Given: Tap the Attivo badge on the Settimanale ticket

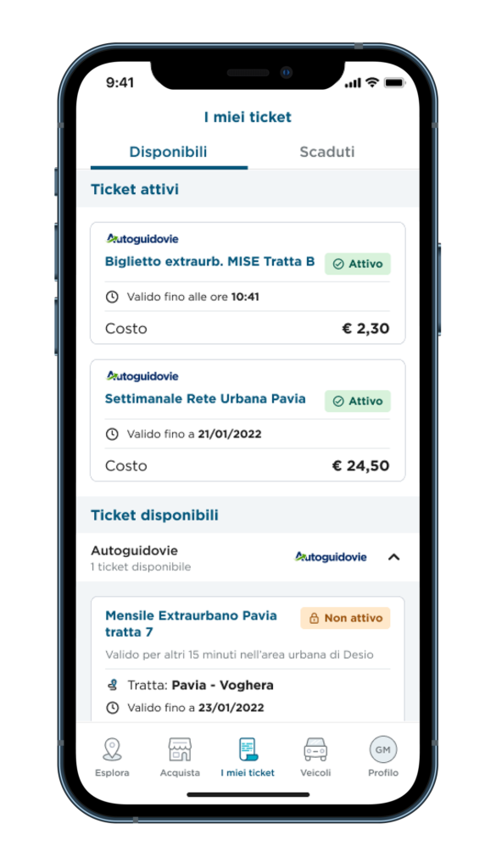Looking at the screenshot, I should 358,401.
